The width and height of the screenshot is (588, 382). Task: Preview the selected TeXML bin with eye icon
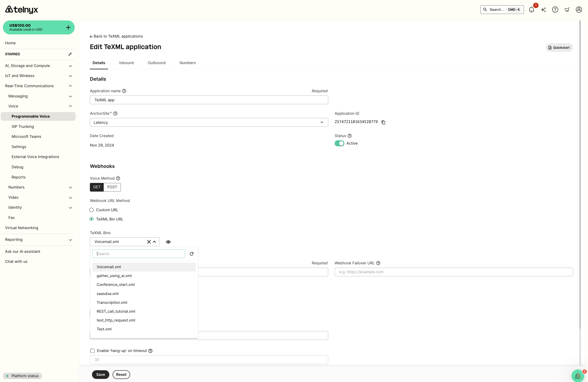[168, 242]
